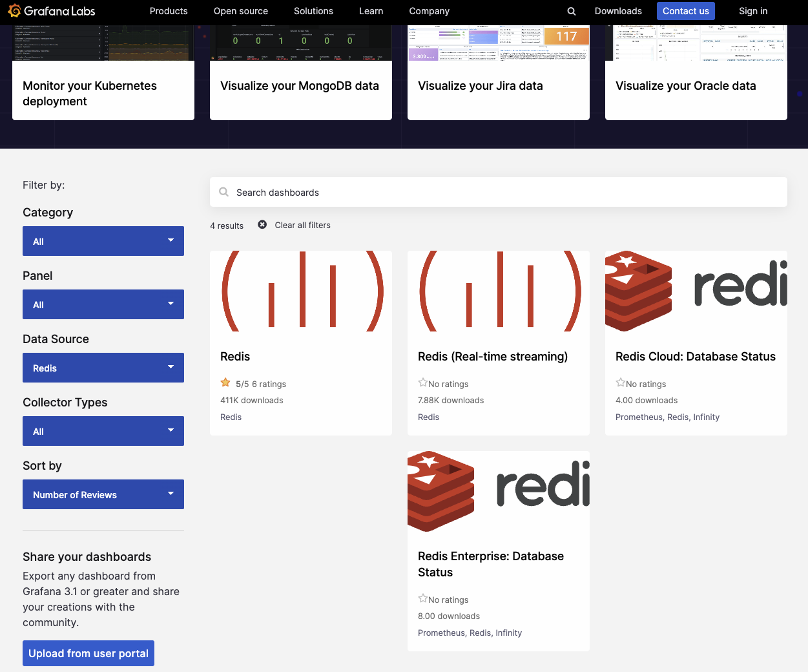Focus the Search dashboards input field
808x672 pixels.
pos(499,192)
